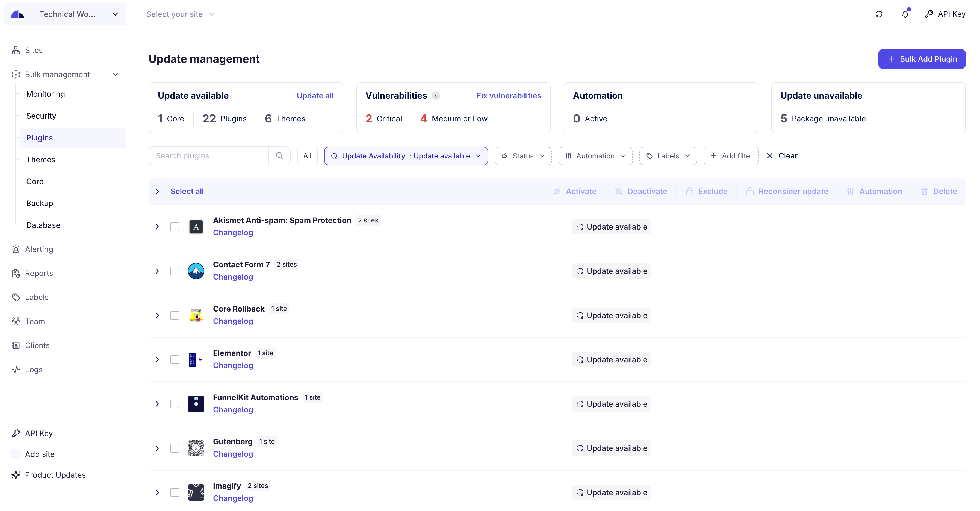Screen dimensions: 980x511
Task: Click the Core Rollback plugin icon
Action: click(x=196, y=315)
